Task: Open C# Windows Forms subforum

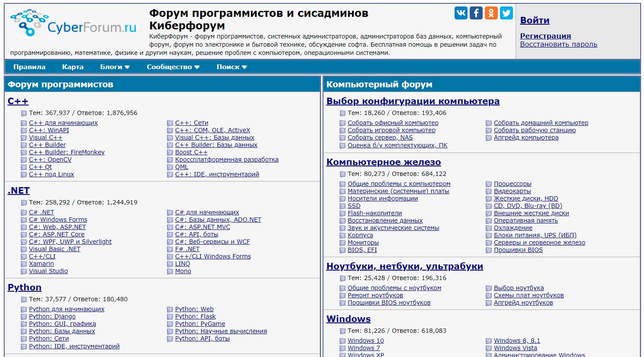Action: [58, 220]
